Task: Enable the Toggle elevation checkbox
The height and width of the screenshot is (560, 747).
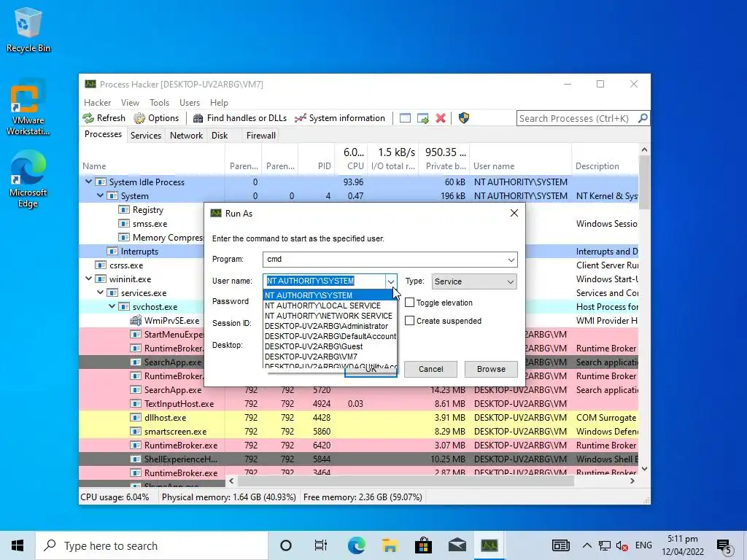Action: tap(410, 303)
